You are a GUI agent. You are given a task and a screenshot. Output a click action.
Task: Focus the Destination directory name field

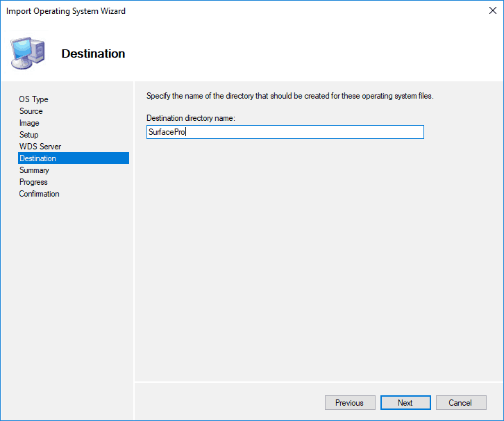pyautogui.click(x=299, y=132)
